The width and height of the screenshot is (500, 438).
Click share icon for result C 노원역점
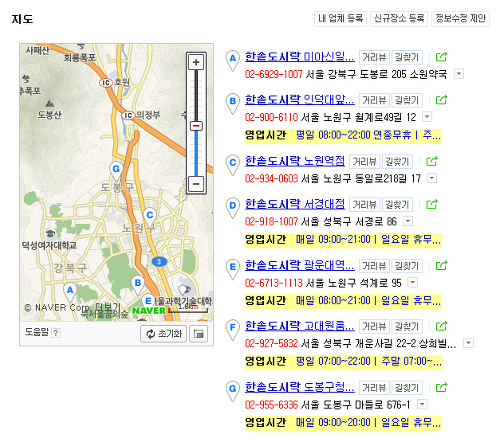(432, 161)
